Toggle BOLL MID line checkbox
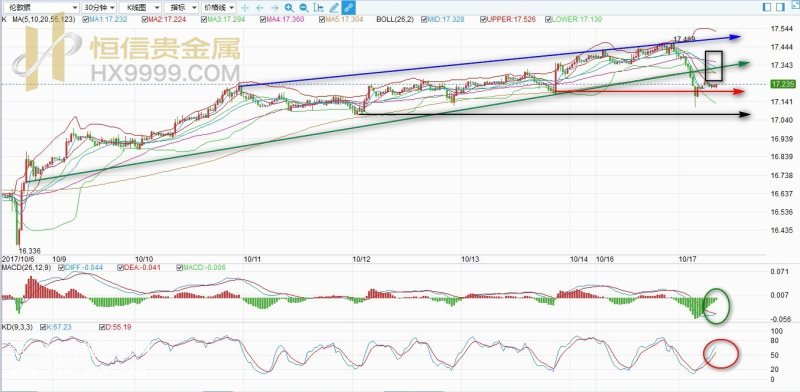Screen dimensions: 800x392 tap(424, 20)
